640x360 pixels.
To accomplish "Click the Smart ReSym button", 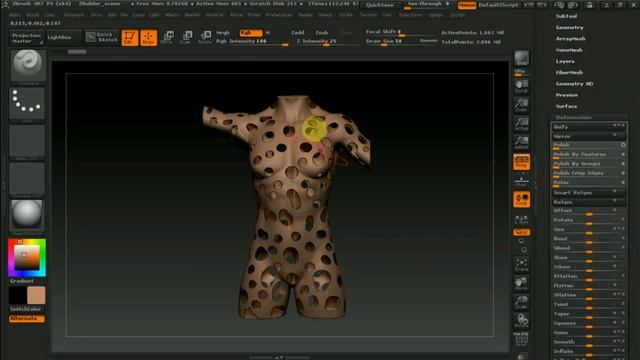I will (589, 193).
